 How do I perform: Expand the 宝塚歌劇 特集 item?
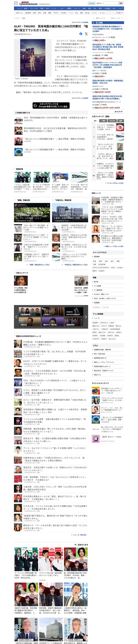(108, 302)
